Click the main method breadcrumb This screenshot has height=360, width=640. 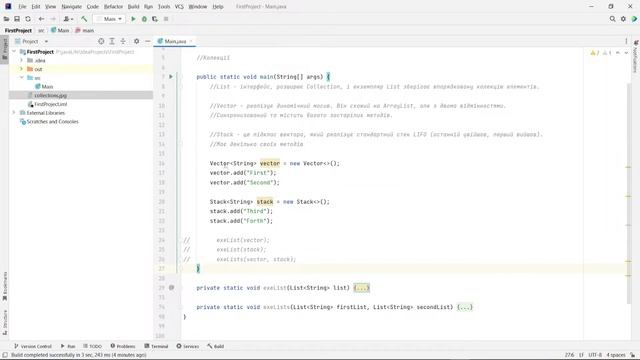click(x=84, y=30)
